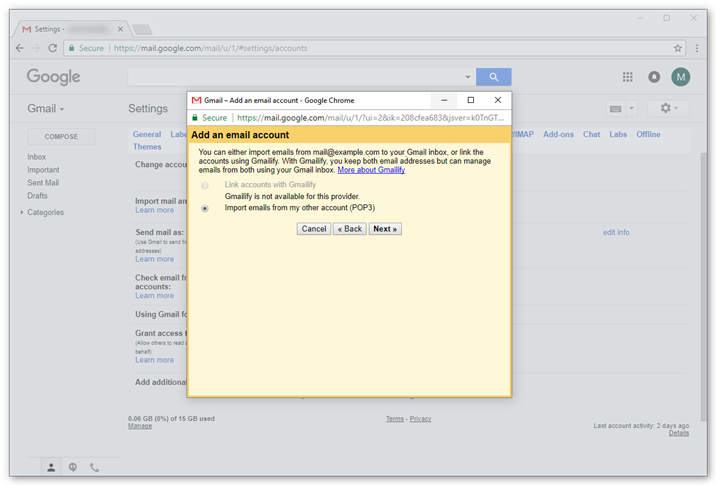Open the profile avatar M
Screen dimensions: 716x485
[681, 77]
